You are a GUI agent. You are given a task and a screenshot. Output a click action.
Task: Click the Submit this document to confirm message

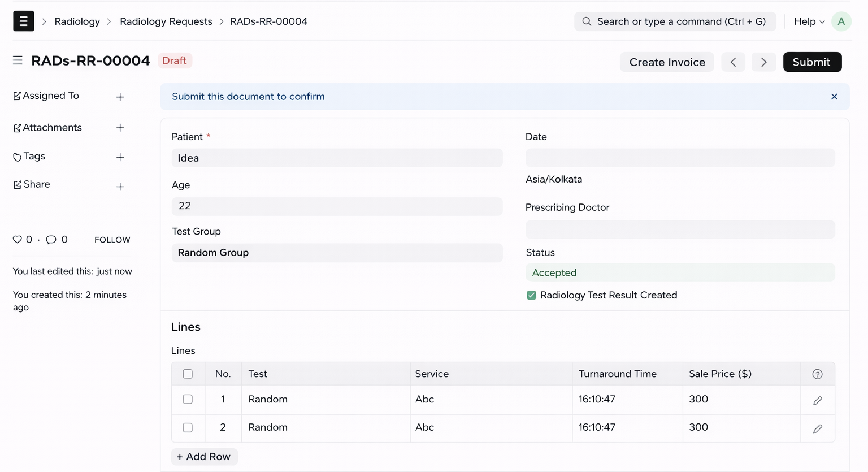tap(248, 97)
